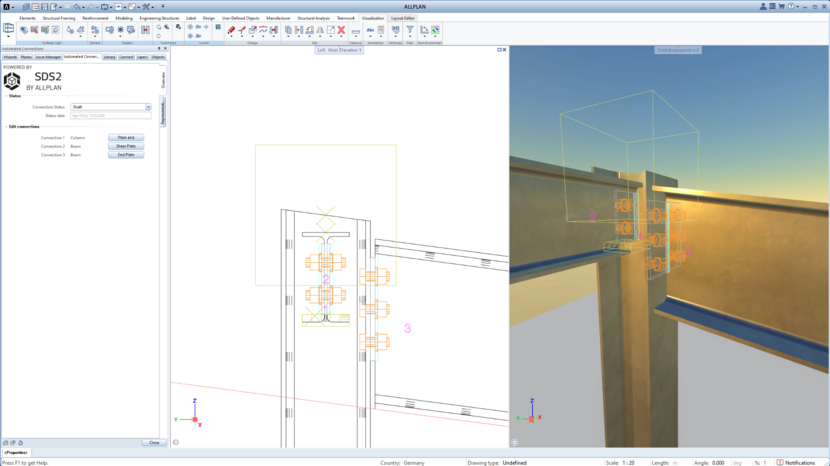Open the Visualization ribbon tab

373,18
